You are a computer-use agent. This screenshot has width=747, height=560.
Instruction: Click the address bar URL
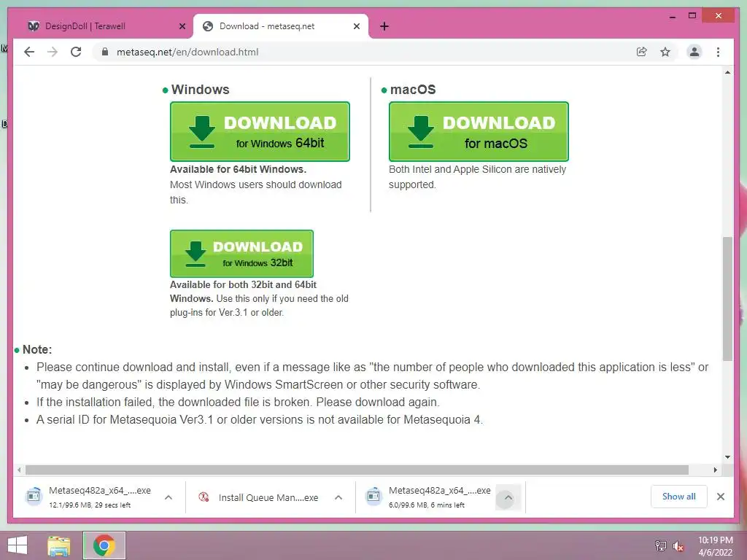(x=187, y=52)
